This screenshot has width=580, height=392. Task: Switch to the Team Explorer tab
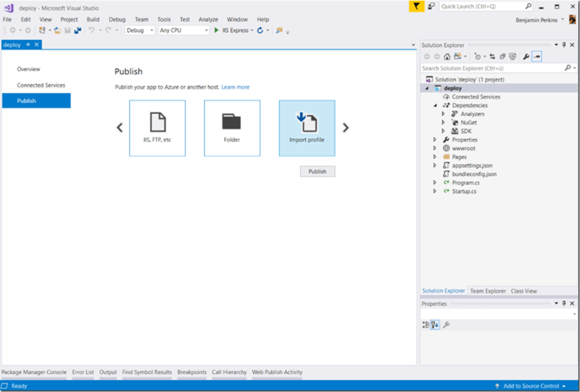(488, 291)
